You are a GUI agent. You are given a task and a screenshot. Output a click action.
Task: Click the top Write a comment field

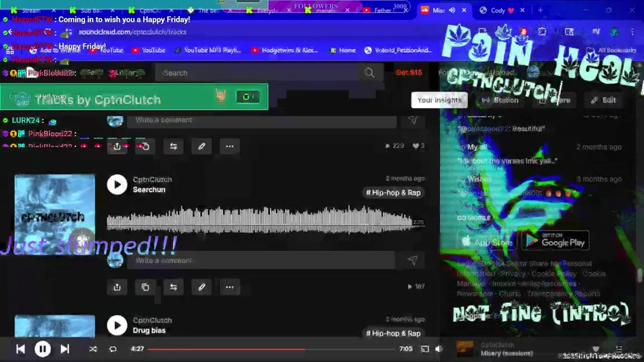click(261, 120)
